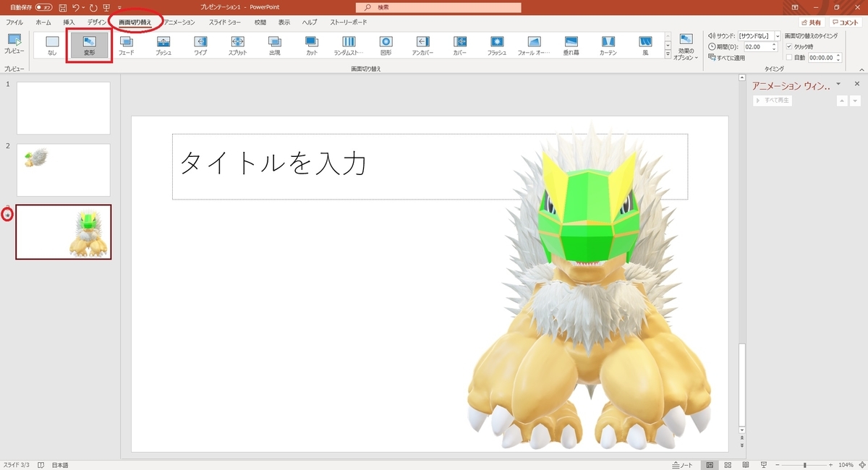Expand the transition gallery more arrow
Screen dimensions: 868x470
pos(667,55)
